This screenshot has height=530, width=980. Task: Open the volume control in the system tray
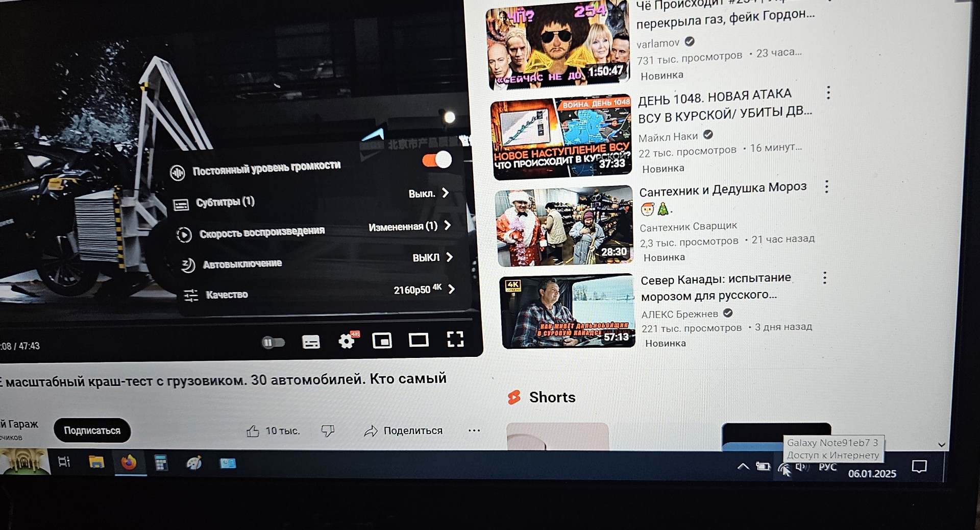tap(802, 467)
